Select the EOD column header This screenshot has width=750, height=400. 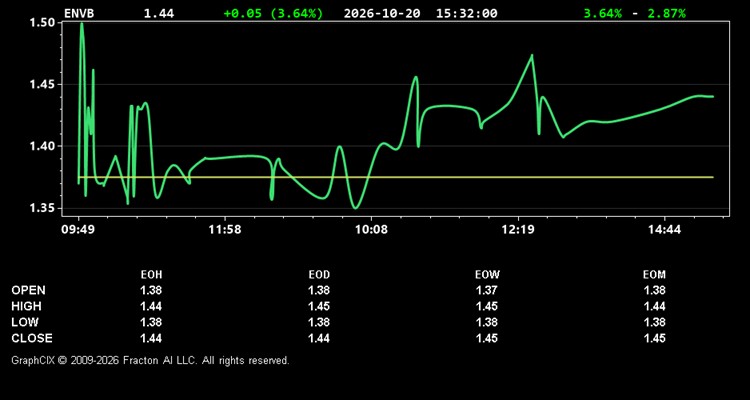coord(319,275)
